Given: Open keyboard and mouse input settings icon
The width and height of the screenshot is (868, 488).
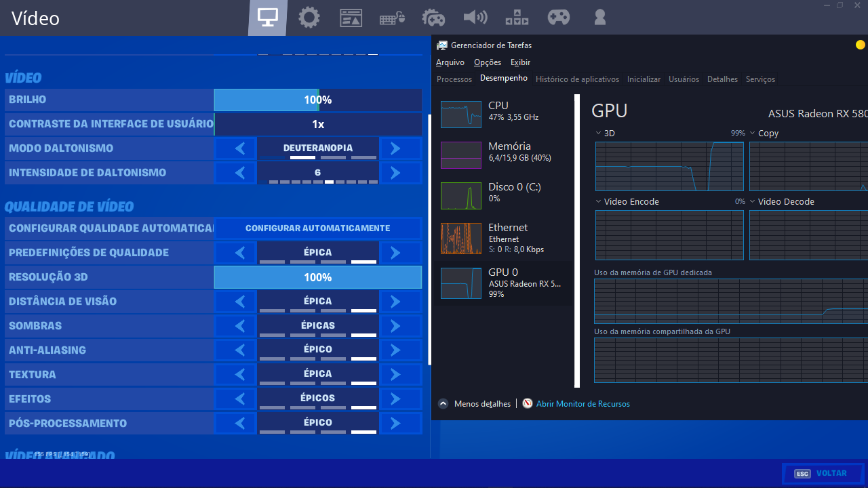Looking at the screenshot, I should click(392, 18).
